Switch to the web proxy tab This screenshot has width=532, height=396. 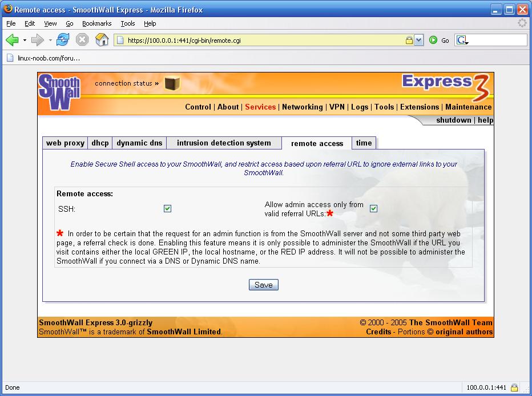pyautogui.click(x=65, y=143)
